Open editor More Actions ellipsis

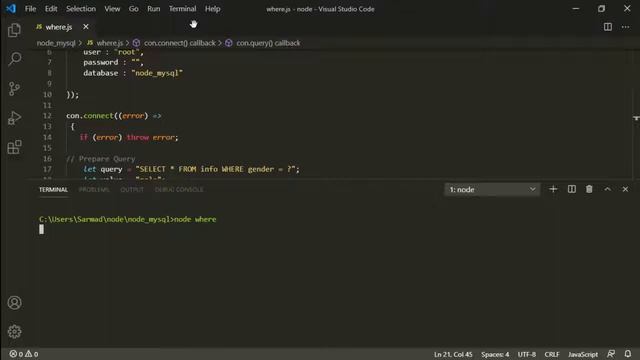tap(625, 27)
